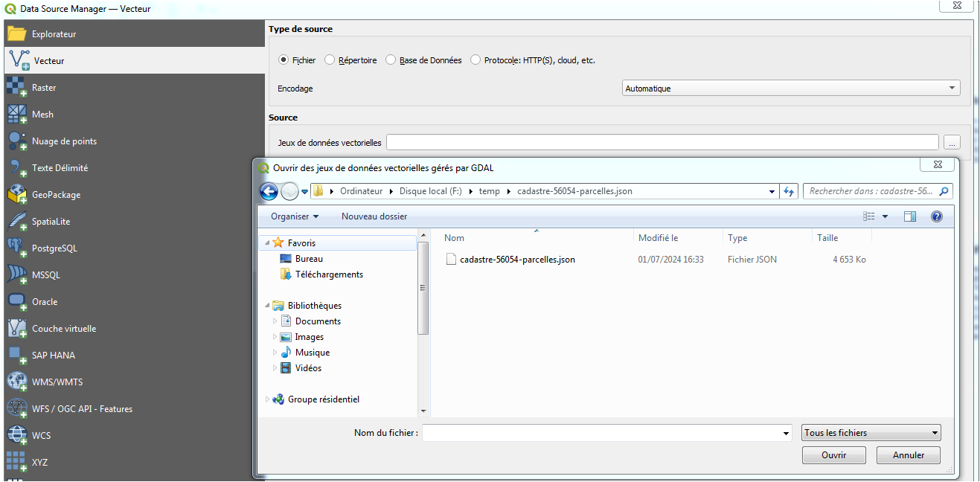Open file dialog help question mark
The width and height of the screenshot is (980, 482).
(937, 216)
